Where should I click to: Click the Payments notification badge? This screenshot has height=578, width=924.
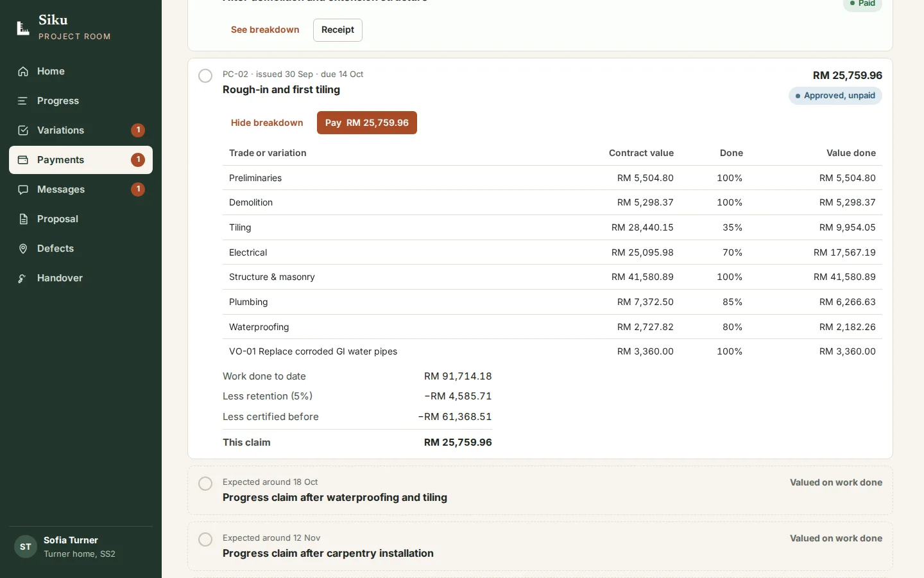click(x=138, y=160)
